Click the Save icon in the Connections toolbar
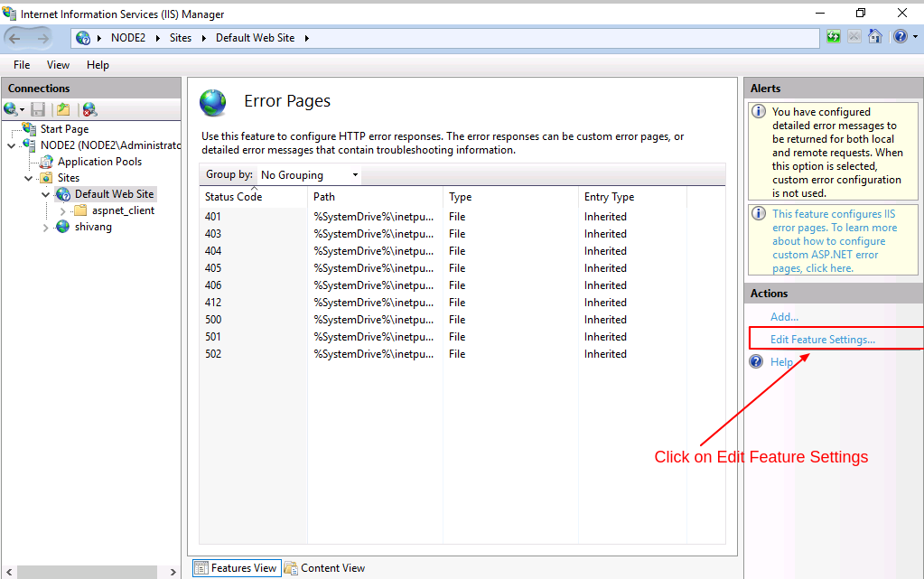Viewport: 924px width, 579px height. [38, 109]
